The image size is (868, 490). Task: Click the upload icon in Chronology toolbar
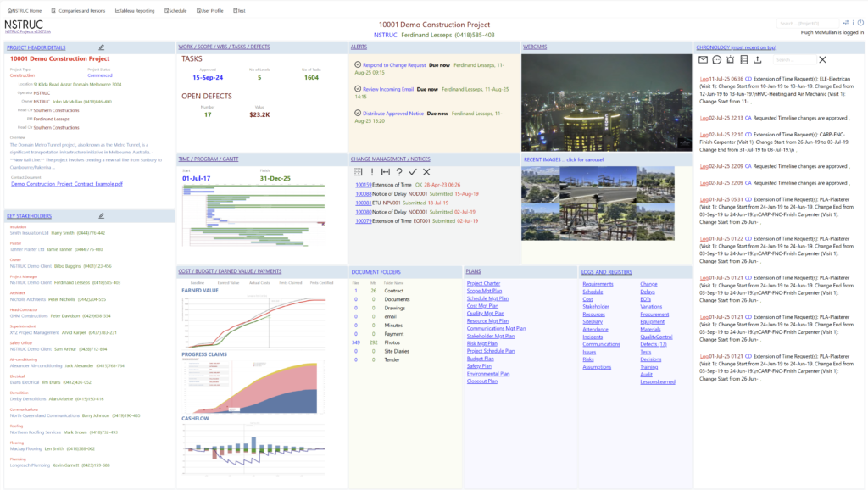[757, 60]
